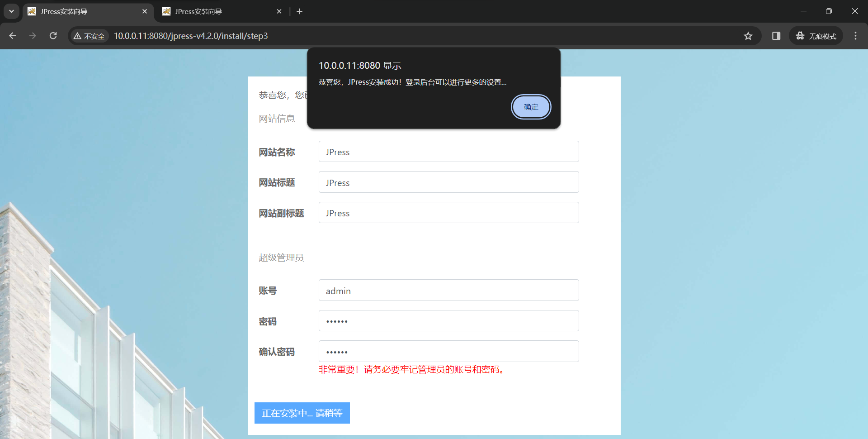Open a new browser tab

coord(299,11)
